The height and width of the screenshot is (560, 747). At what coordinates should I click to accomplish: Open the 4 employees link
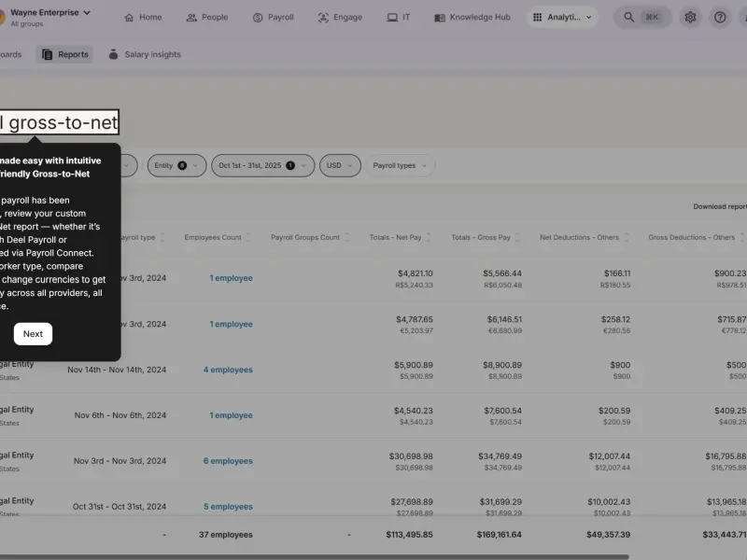click(228, 370)
